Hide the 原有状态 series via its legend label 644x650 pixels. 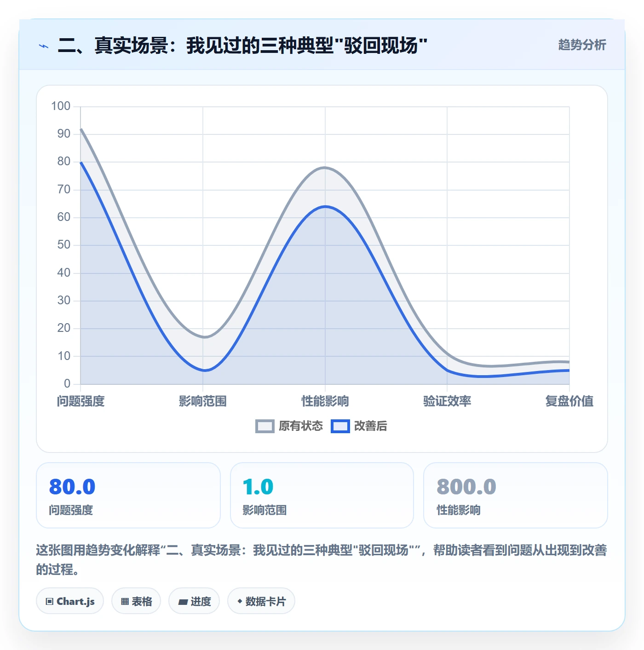301,426
